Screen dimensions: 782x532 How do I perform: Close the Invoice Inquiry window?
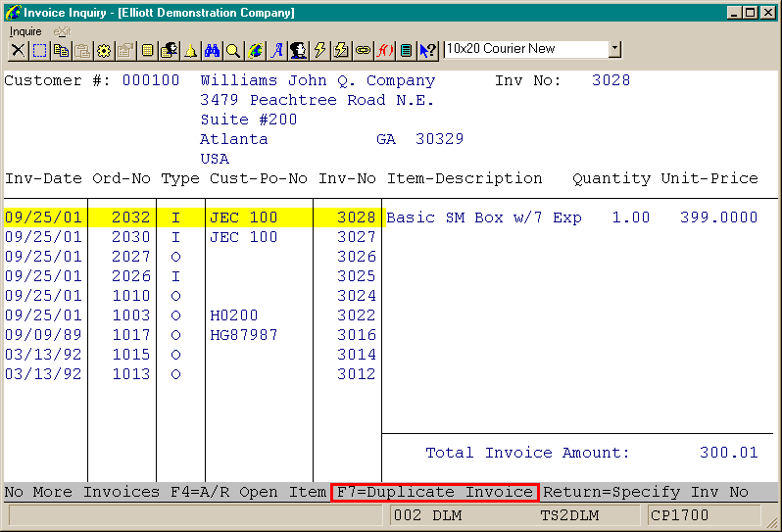pos(768,13)
